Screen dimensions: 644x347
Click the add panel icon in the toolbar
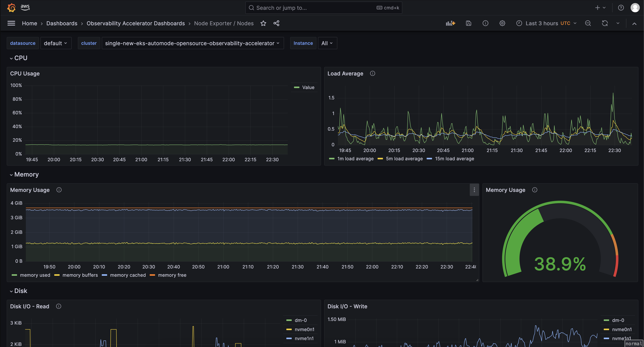point(450,23)
